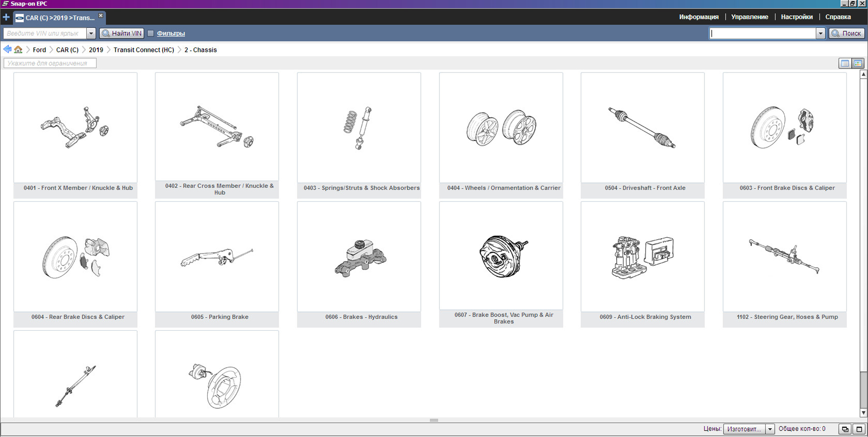Switch to thumbnail grid view icon
The width and height of the screenshot is (868, 437).
(x=858, y=63)
